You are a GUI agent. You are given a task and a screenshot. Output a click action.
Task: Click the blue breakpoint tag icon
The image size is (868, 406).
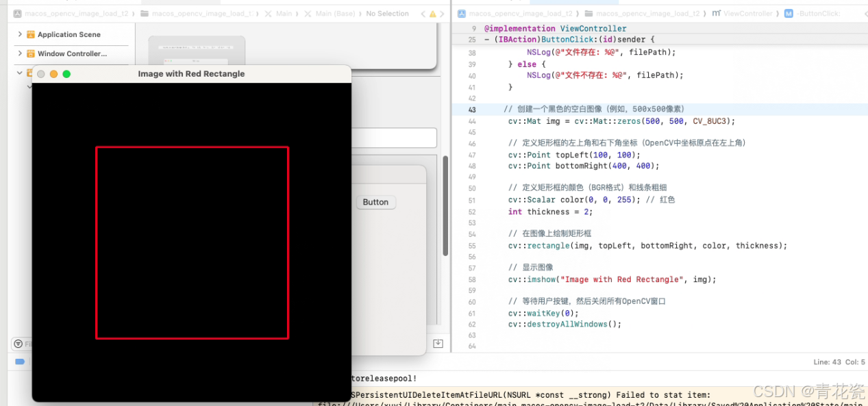coord(20,361)
